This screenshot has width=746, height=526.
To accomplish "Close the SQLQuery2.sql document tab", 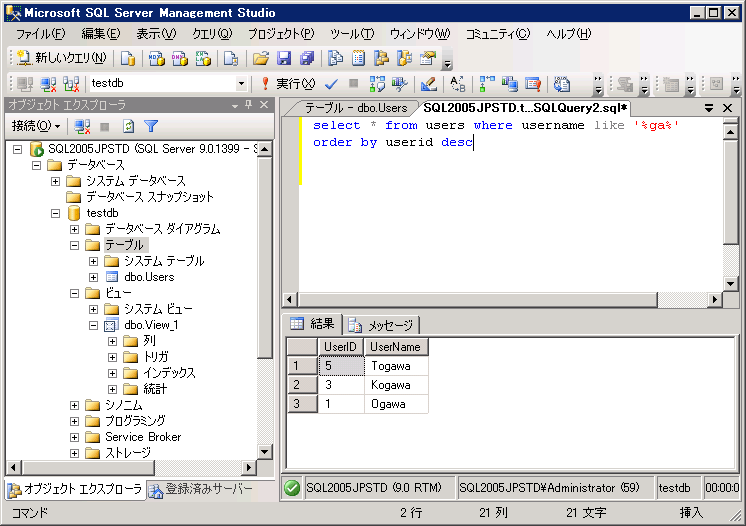I will pyautogui.click(x=727, y=108).
